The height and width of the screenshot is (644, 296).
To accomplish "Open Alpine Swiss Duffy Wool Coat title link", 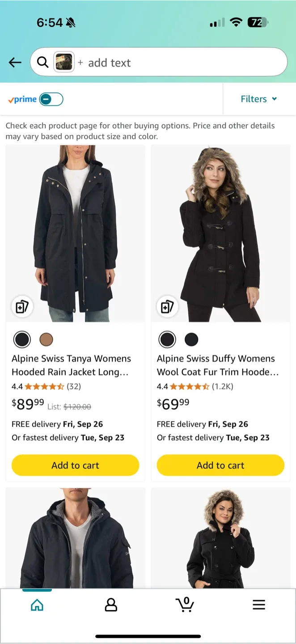I will point(217,365).
